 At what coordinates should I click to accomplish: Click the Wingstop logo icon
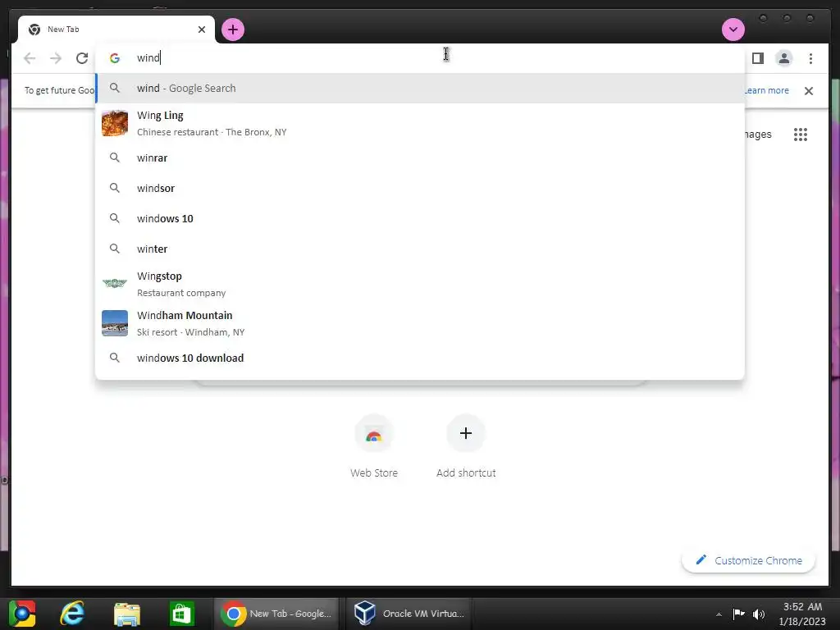coord(115,283)
